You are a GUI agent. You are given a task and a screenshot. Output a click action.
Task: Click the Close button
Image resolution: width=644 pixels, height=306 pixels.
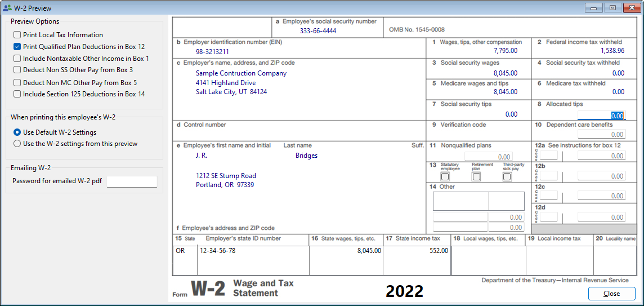(x=611, y=294)
